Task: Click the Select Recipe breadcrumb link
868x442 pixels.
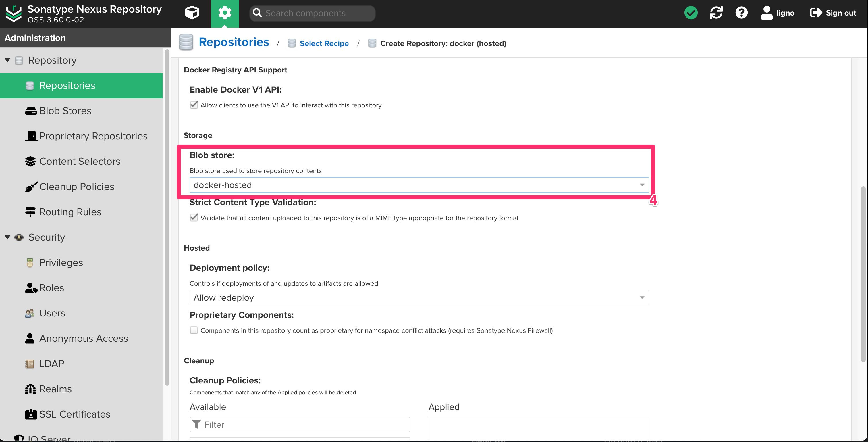Action: pyautogui.click(x=324, y=43)
